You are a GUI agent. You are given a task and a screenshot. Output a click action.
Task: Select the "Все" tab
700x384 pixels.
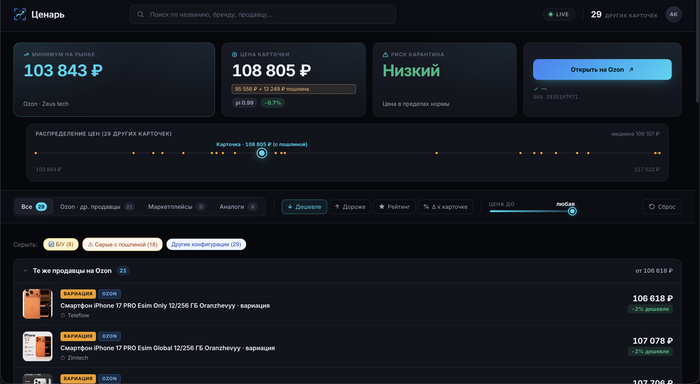33,207
